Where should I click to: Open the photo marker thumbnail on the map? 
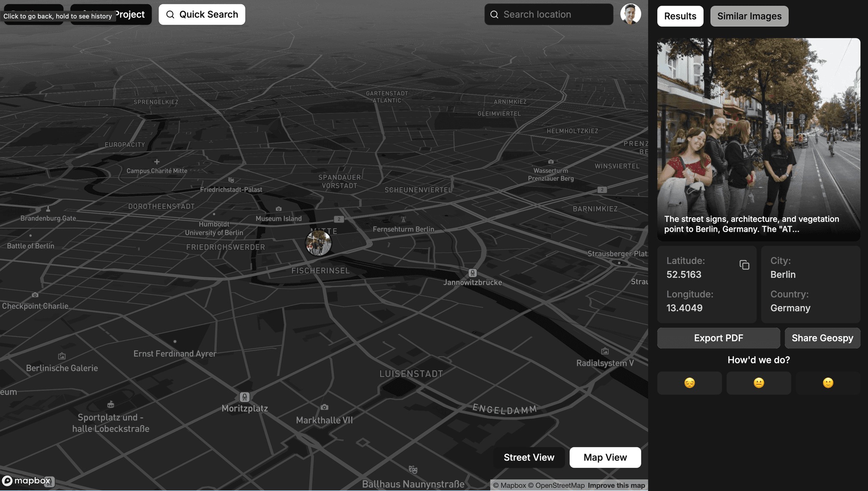[318, 243]
